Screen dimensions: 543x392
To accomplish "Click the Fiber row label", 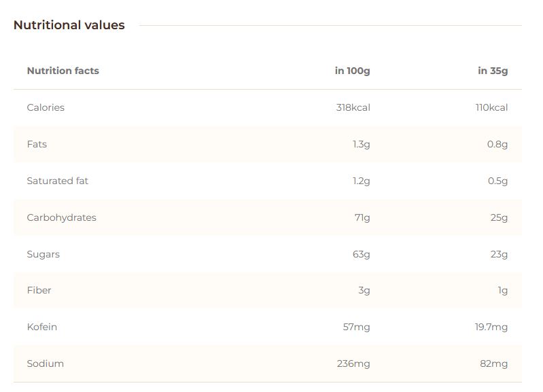I will pyautogui.click(x=39, y=290).
